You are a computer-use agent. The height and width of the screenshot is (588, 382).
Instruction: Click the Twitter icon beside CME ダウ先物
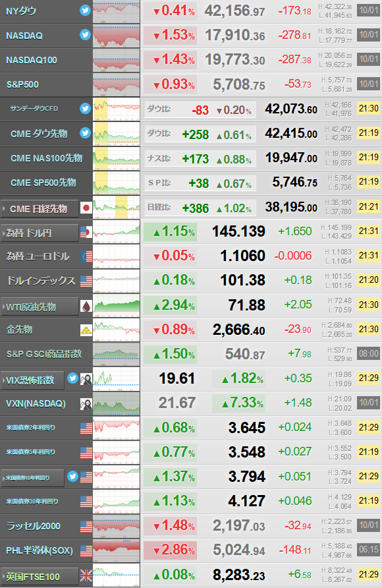coord(86,132)
